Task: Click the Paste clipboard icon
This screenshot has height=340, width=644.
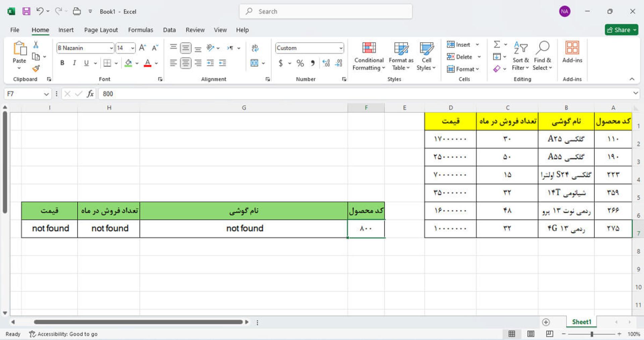Action: coord(20,48)
